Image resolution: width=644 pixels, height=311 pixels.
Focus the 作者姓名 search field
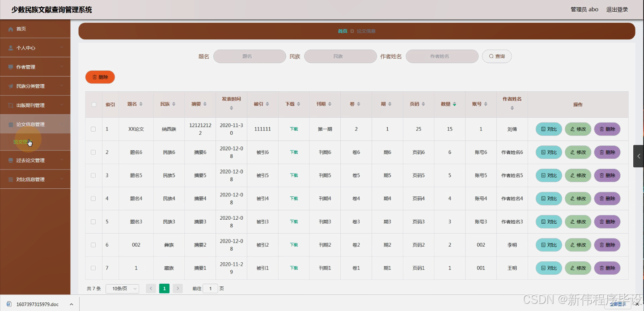coord(442,56)
